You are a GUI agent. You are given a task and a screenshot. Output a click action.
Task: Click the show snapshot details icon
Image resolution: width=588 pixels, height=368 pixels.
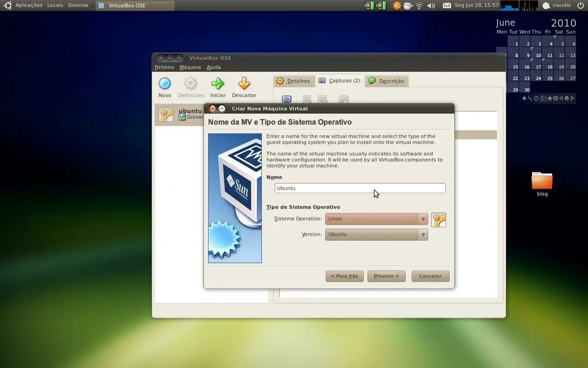[x=344, y=99]
